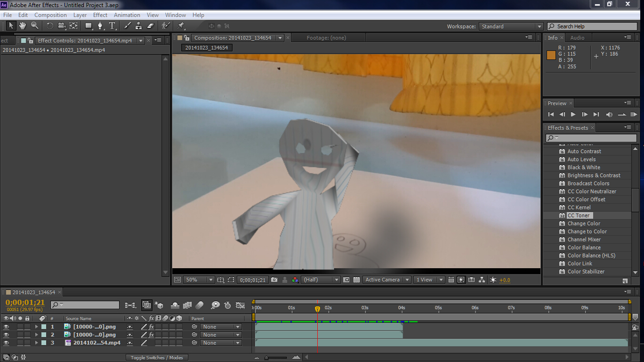Select the Roto Brush tool
This screenshot has height=362, width=644.
tap(166, 25)
